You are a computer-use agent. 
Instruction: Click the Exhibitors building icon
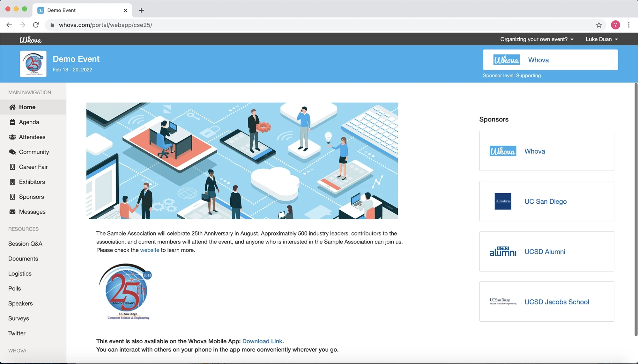[12, 182]
